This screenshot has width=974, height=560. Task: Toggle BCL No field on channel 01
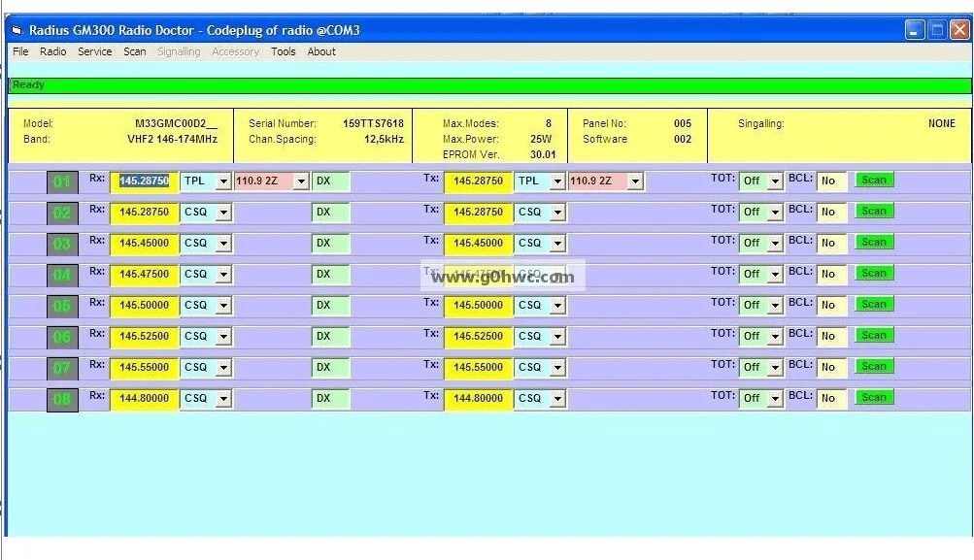click(831, 181)
